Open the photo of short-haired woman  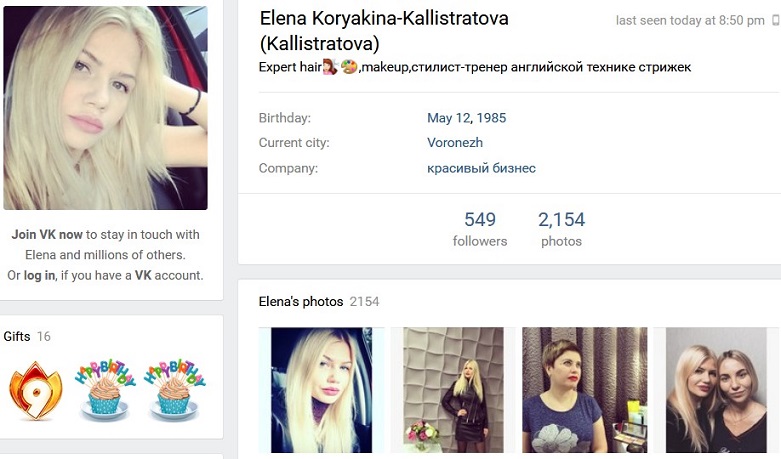(585, 390)
